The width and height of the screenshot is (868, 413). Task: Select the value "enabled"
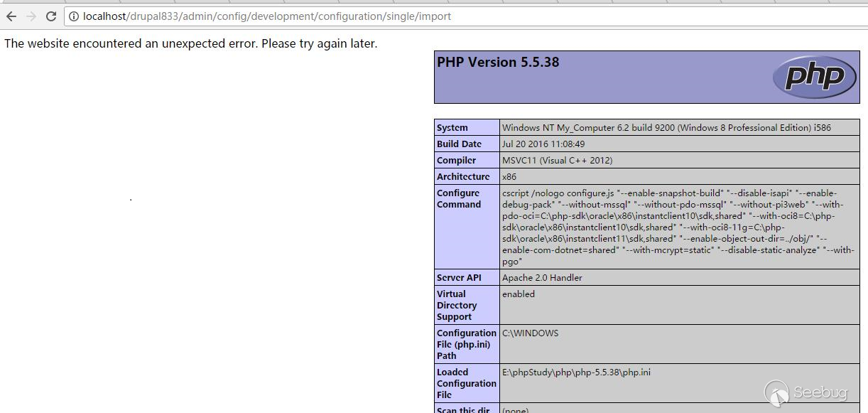519,294
